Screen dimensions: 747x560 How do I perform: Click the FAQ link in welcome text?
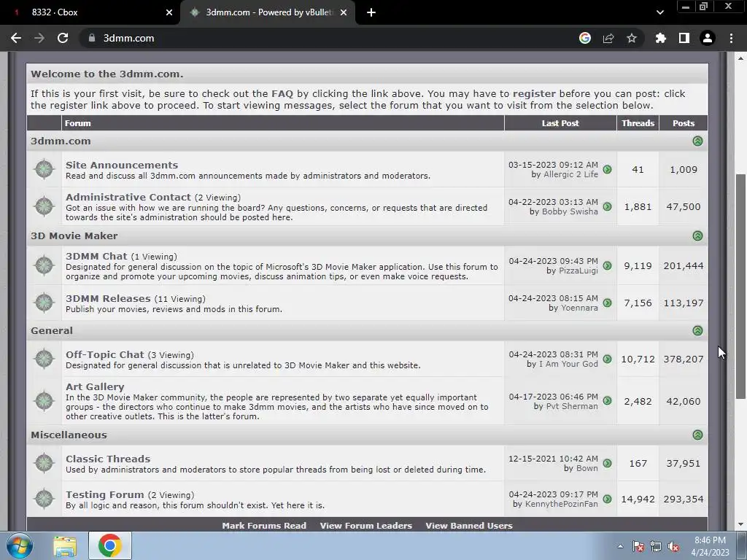tap(282, 94)
